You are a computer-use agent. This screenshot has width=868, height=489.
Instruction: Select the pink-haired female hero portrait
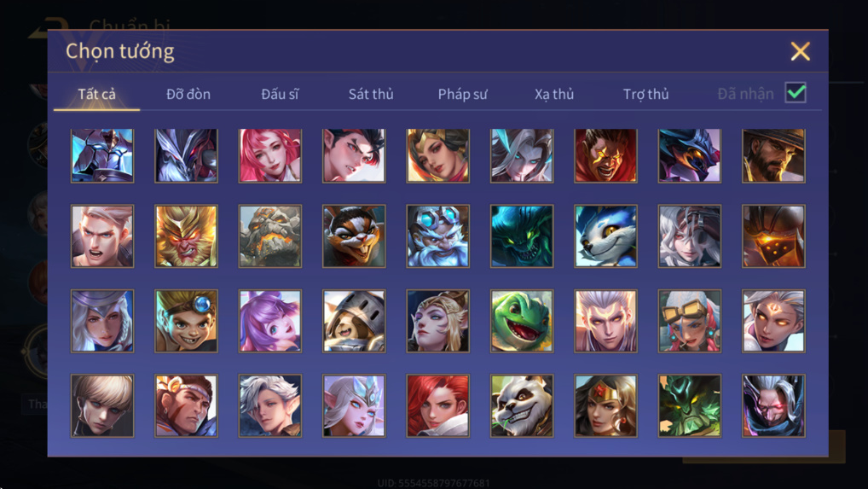(x=270, y=155)
